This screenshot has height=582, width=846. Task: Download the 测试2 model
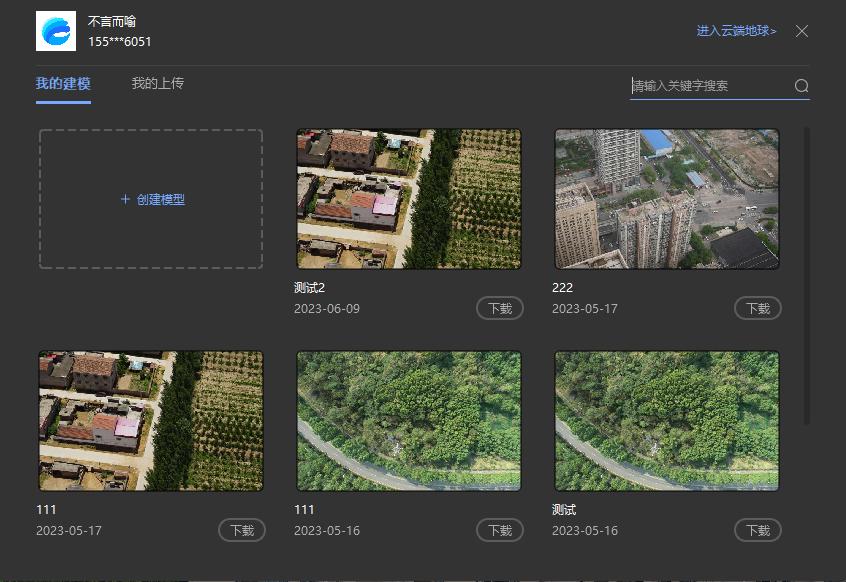click(x=500, y=308)
